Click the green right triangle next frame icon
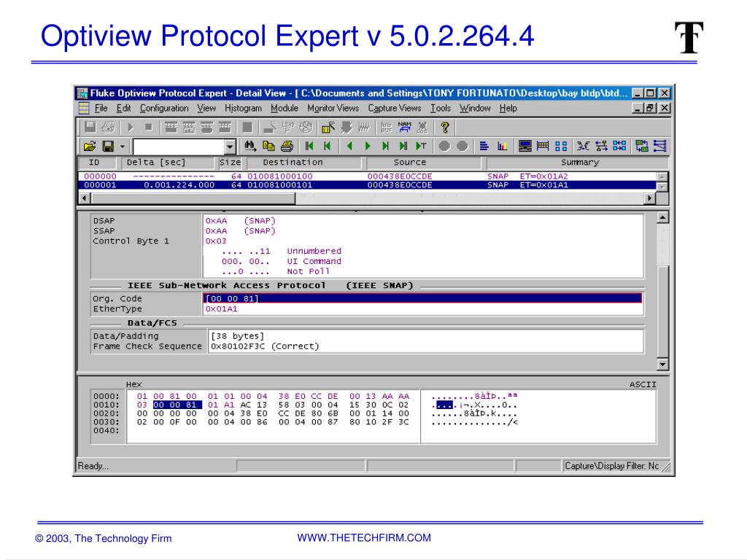This screenshot has width=747, height=560. coord(368,146)
